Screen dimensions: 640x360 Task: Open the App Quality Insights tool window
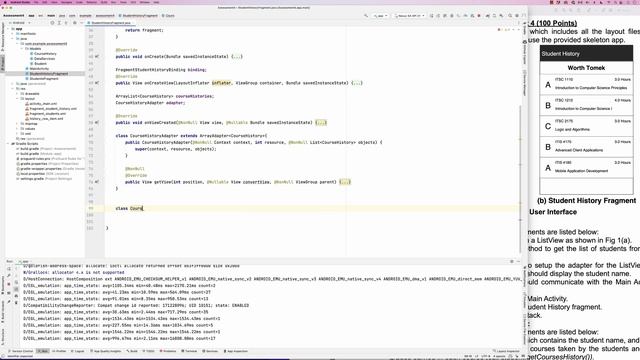[x=105, y=351]
